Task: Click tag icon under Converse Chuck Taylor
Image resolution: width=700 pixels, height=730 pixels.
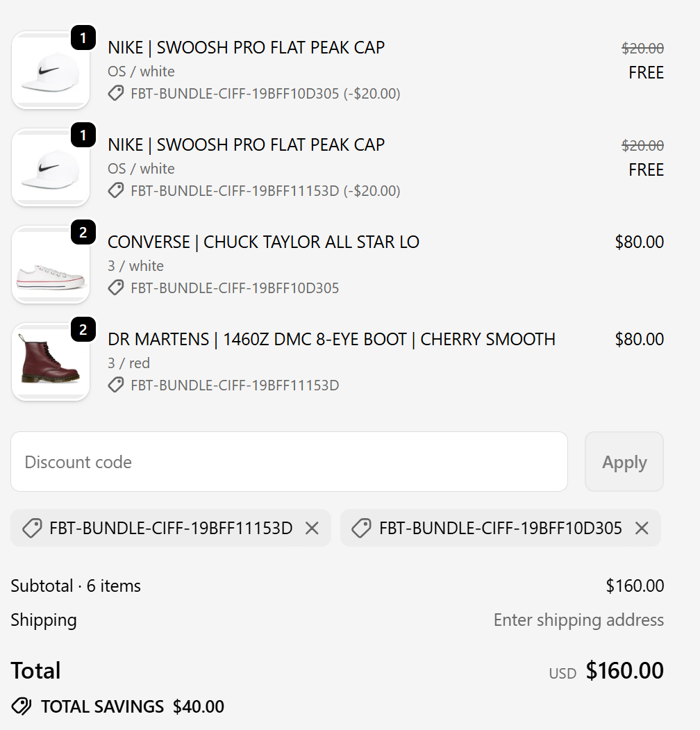Action: (116, 288)
